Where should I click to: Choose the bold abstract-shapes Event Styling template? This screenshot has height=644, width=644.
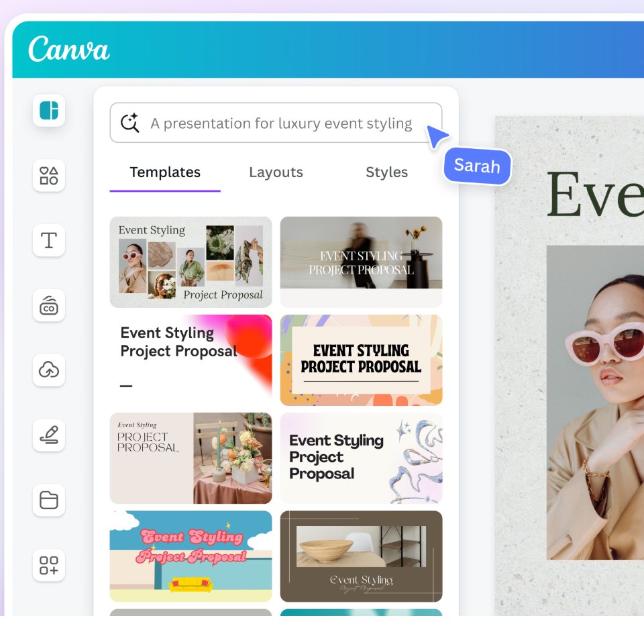point(361,360)
